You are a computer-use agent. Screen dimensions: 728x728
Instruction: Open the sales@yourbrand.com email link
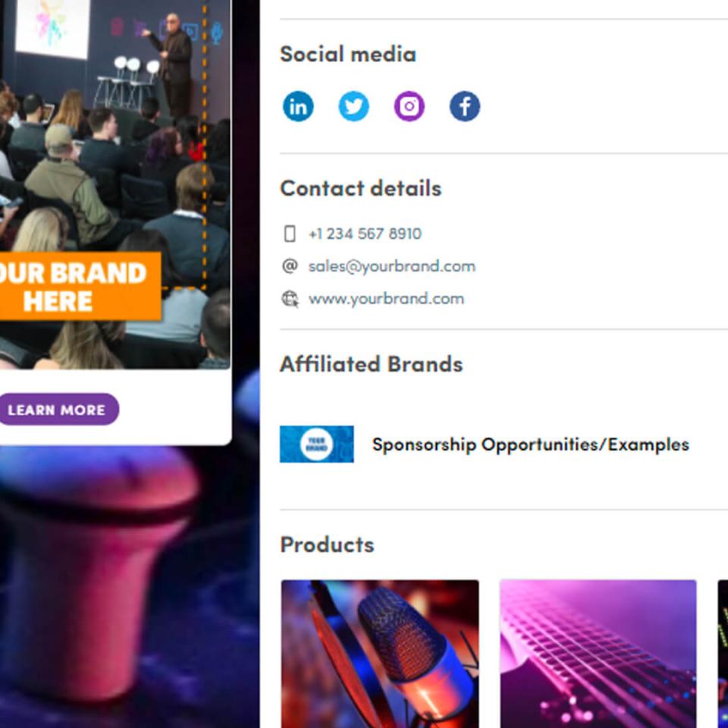point(392,266)
